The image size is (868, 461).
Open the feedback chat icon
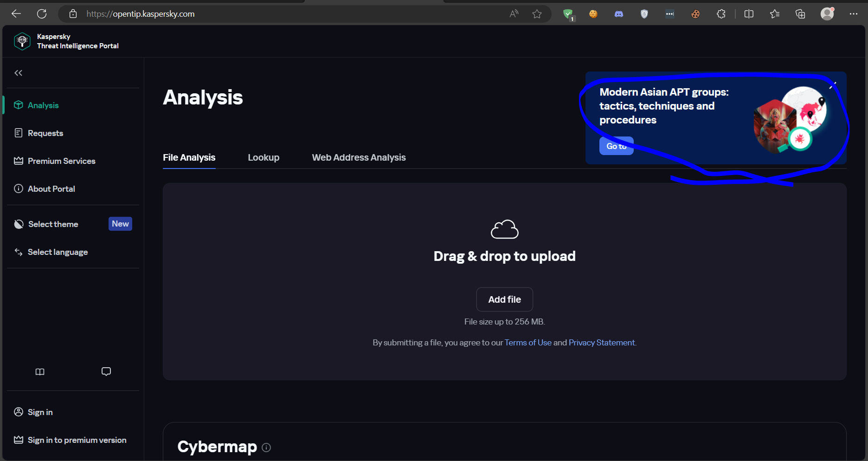pos(106,371)
